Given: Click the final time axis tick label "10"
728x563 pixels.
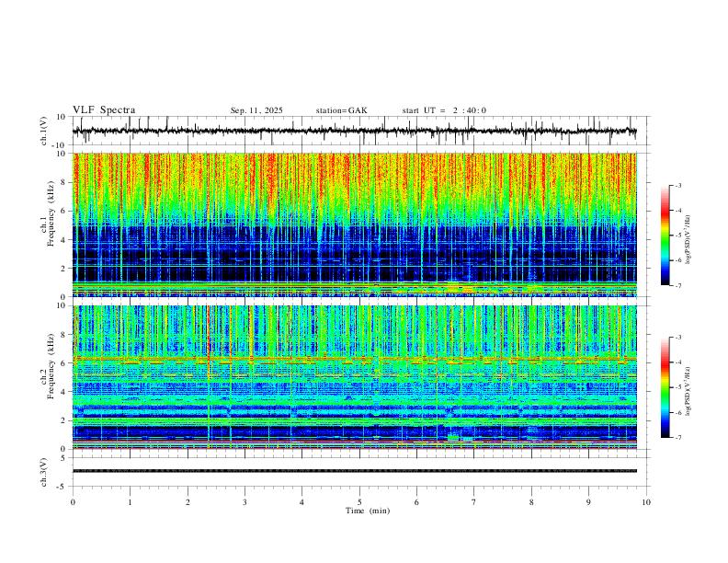Looking at the screenshot, I should click(x=646, y=502).
